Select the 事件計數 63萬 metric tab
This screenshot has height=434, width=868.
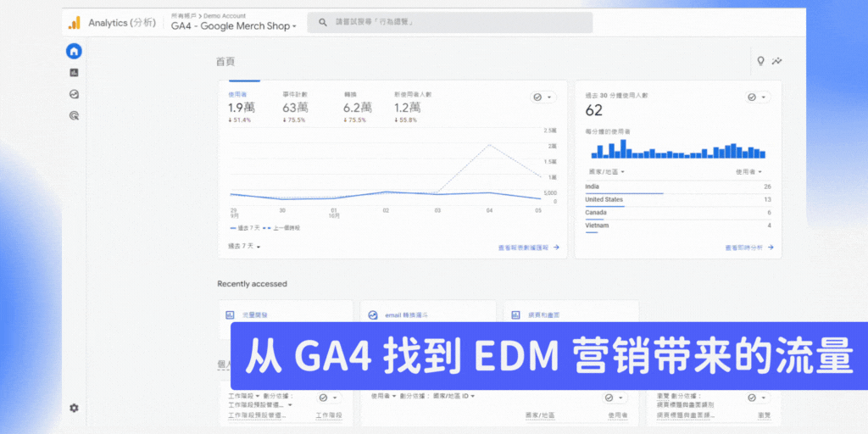coord(296,107)
